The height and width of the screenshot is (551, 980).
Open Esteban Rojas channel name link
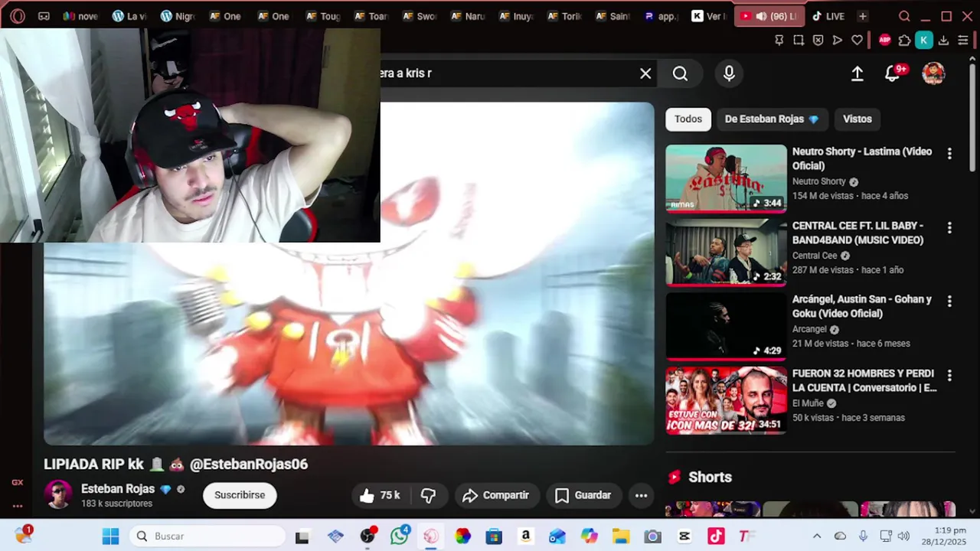(x=118, y=489)
